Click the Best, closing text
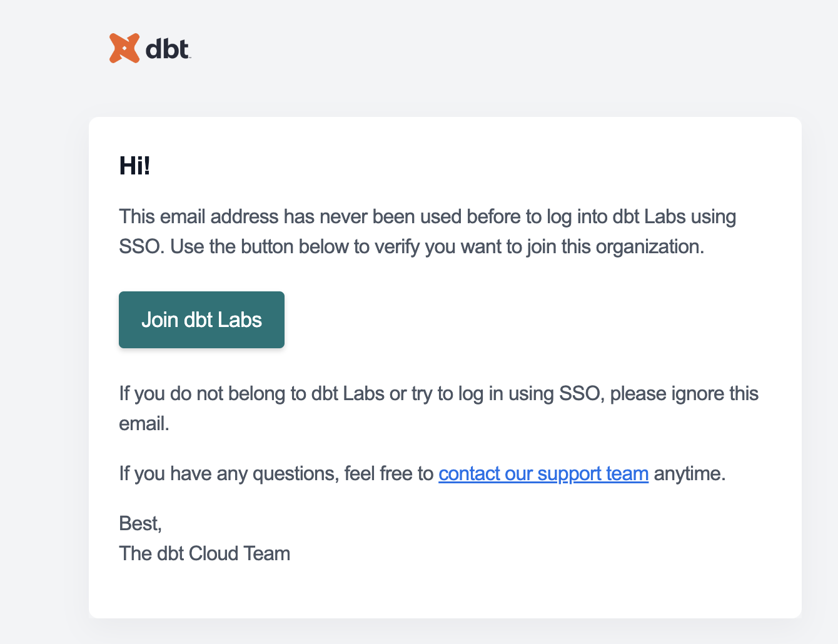Viewport: 838px width, 644px height. (x=140, y=523)
